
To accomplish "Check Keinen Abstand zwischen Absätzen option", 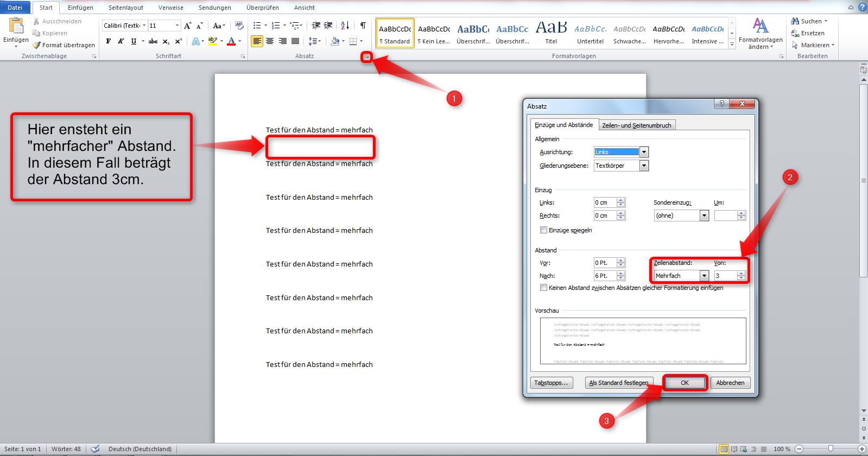I will tap(543, 288).
